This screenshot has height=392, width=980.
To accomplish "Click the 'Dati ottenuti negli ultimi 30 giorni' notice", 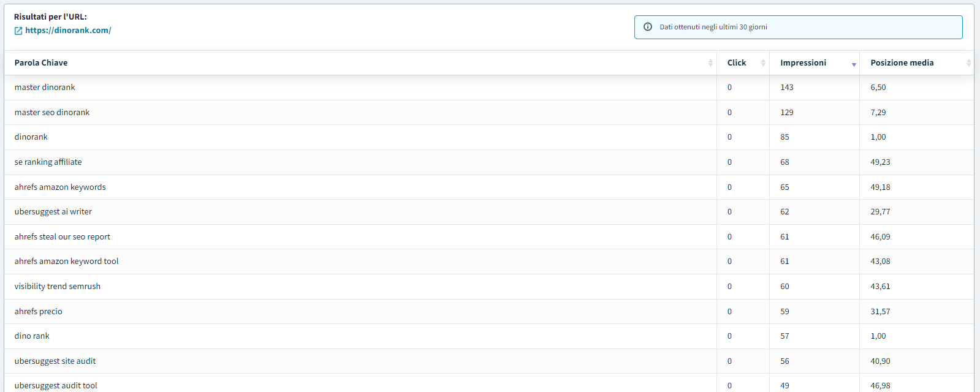I will coord(713,27).
